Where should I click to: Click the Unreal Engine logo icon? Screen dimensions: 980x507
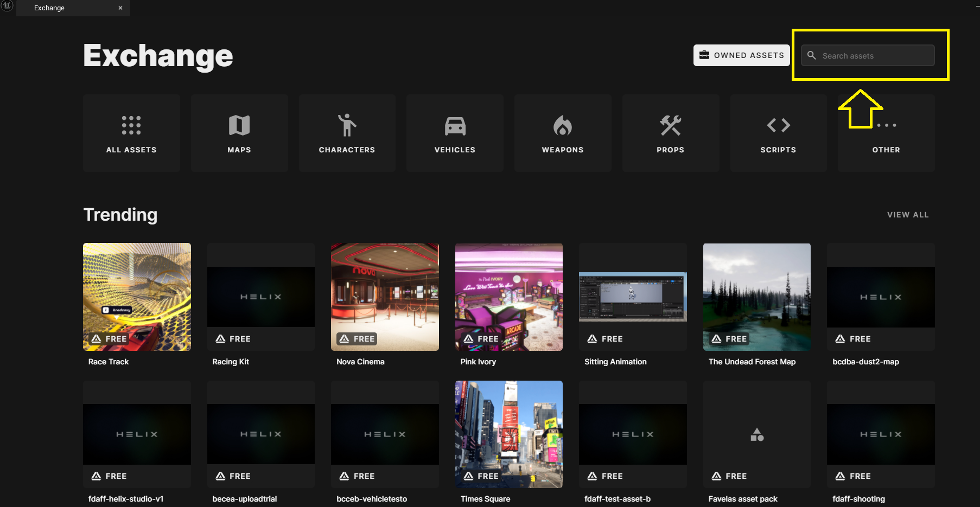[7, 6]
